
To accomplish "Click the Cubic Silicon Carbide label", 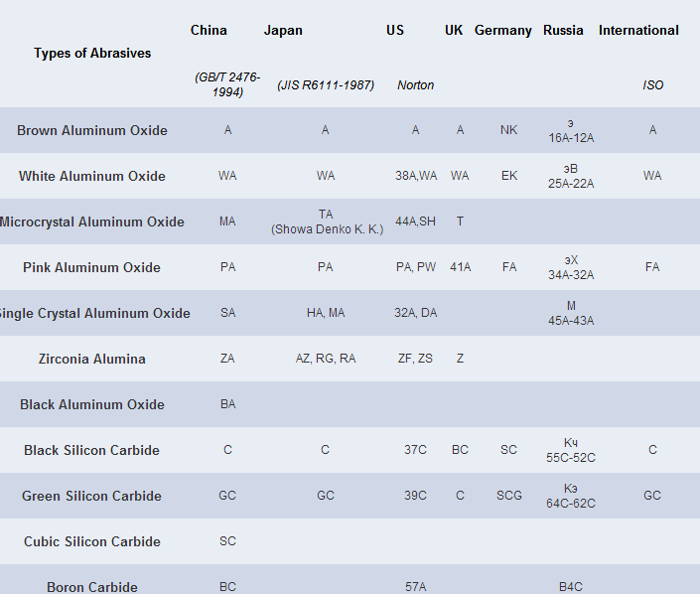I will click(x=92, y=541).
